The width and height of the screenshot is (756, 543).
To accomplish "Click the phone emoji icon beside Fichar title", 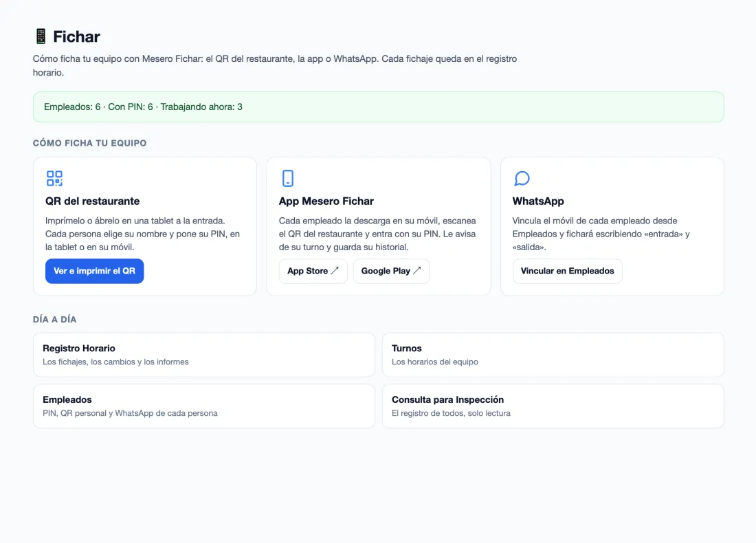I will point(41,36).
